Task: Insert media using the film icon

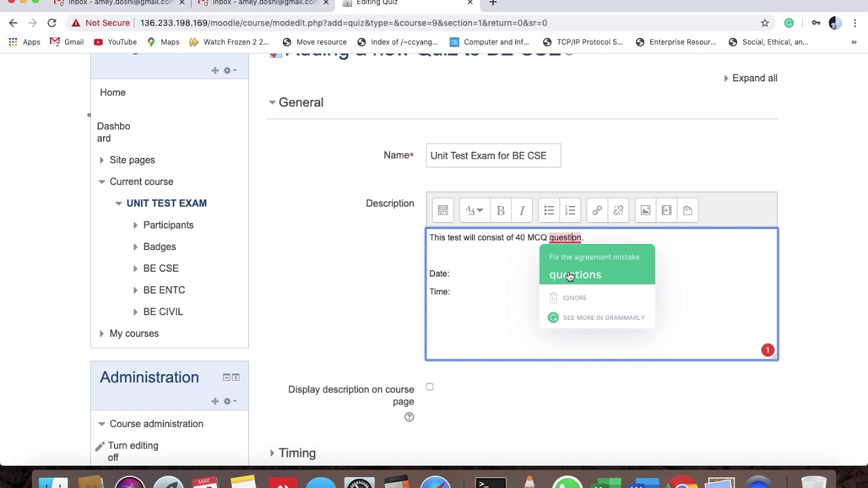Action: pyautogui.click(x=667, y=210)
